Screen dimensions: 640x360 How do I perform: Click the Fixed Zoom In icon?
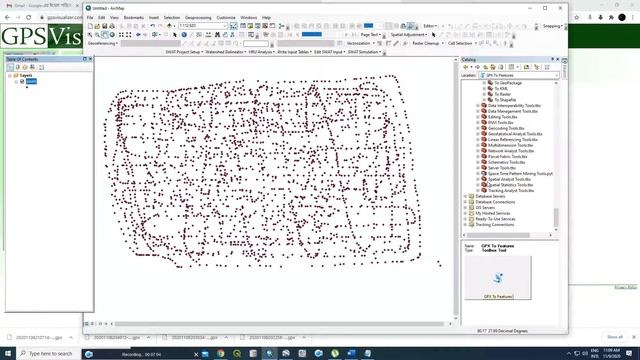point(121,35)
